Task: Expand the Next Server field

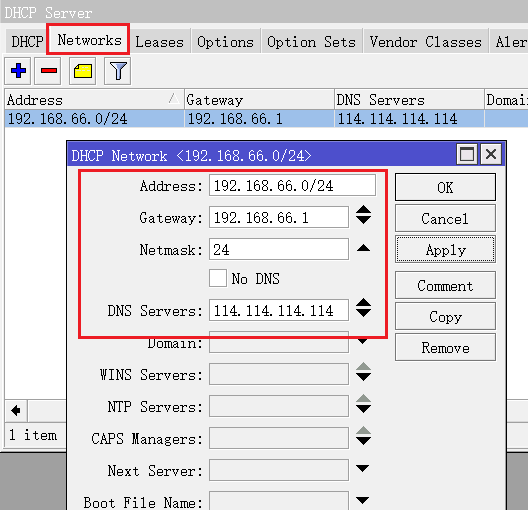Action: coord(362,468)
